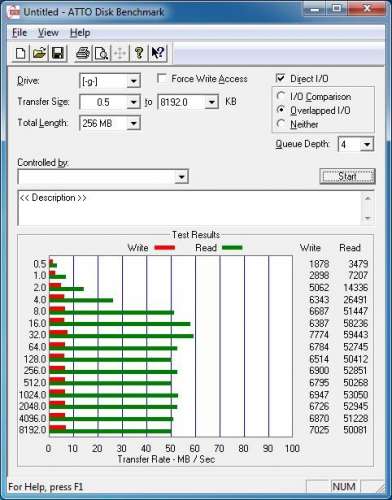Click into the Description text box
The image size is (392, 500).
[x=190, y=208]
